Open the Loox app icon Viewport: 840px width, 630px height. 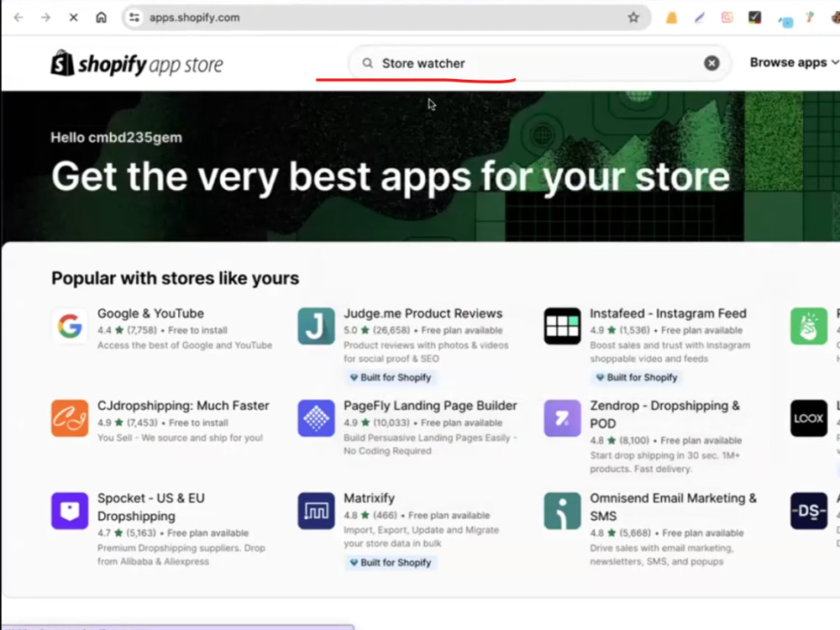coord(808,417)
